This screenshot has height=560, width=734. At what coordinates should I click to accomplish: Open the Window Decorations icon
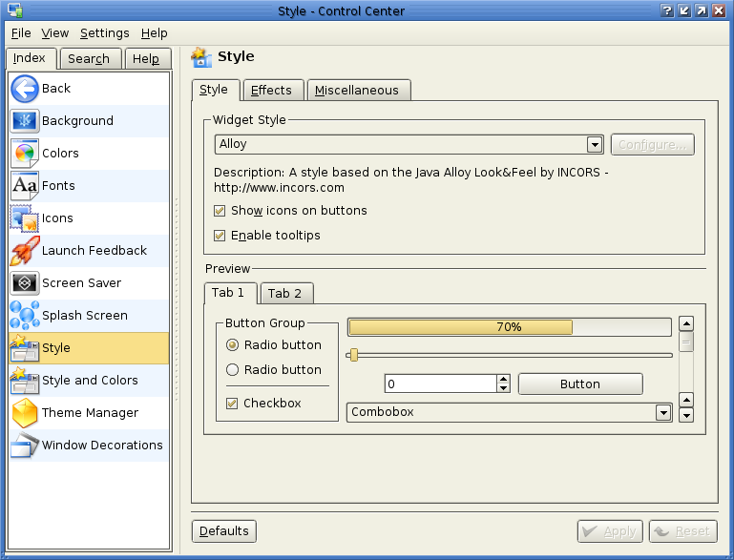pyautogui.click(x=25, y=445)
